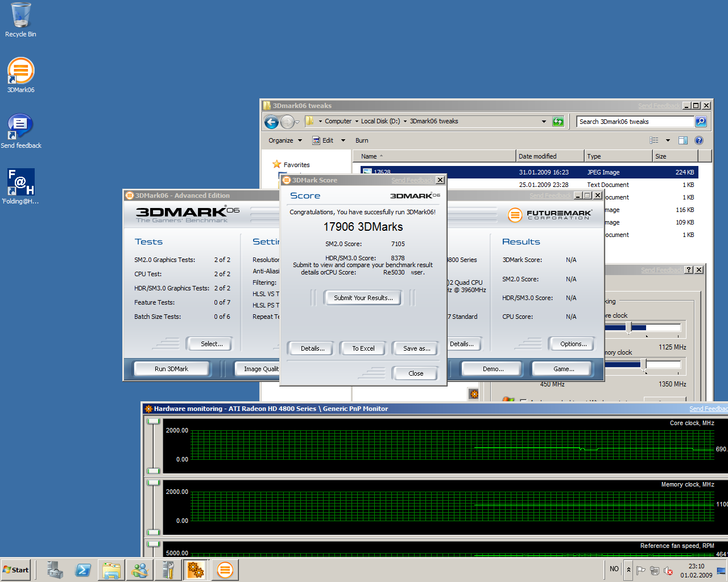Click Submit Your Results button
The image size is (728, 582).
point(363,298)
